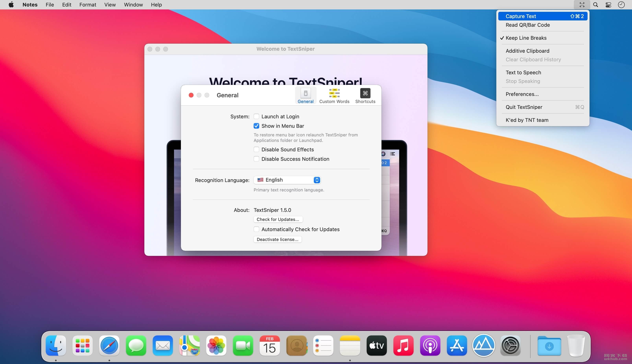This screenshot has width=632, height=364.
Task: Open Launchpad from the Dock
Action: [83, 346]
